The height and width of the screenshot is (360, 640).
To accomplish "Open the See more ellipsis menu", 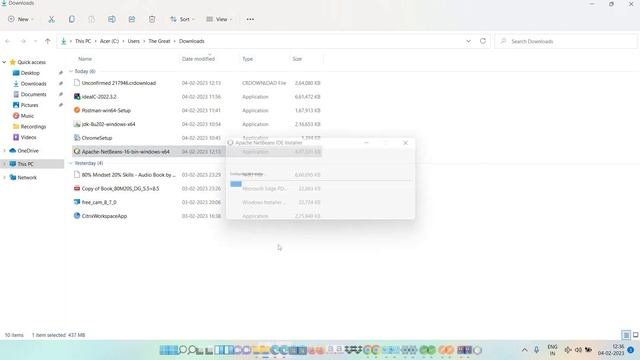I will 250,19.
